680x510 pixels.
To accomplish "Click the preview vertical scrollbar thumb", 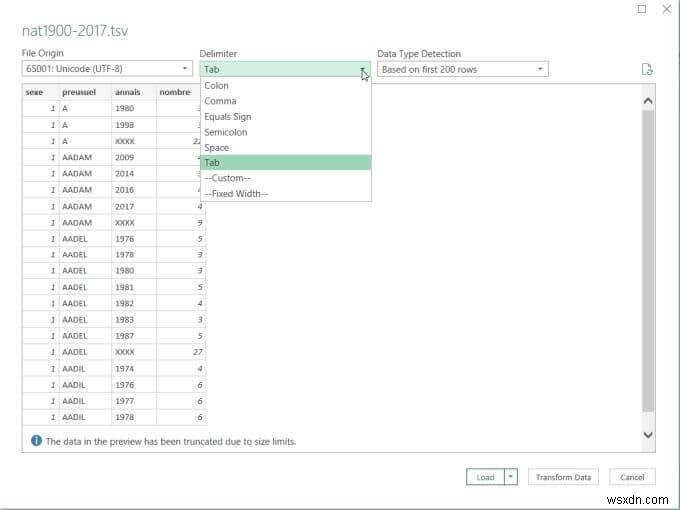I will 648,260.
